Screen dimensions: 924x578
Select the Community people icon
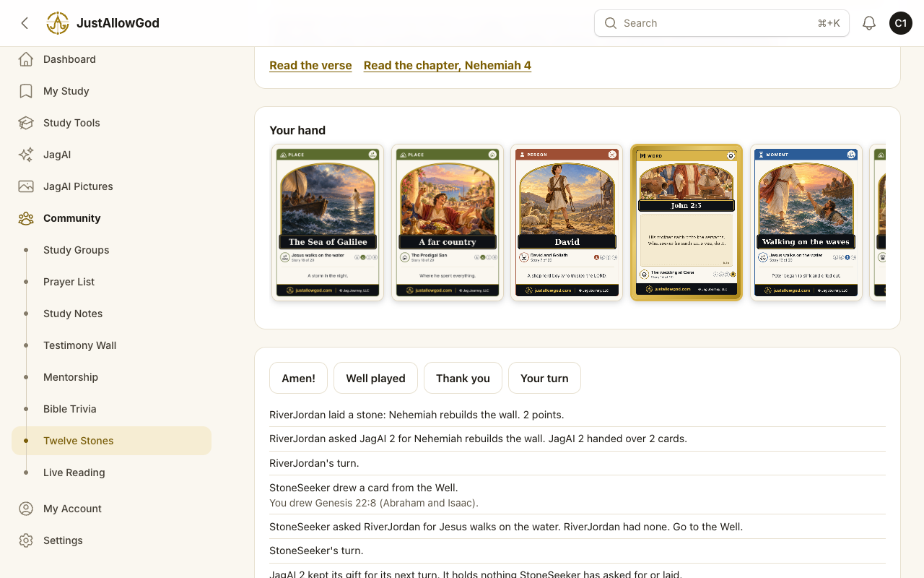[x=26, y=218]
